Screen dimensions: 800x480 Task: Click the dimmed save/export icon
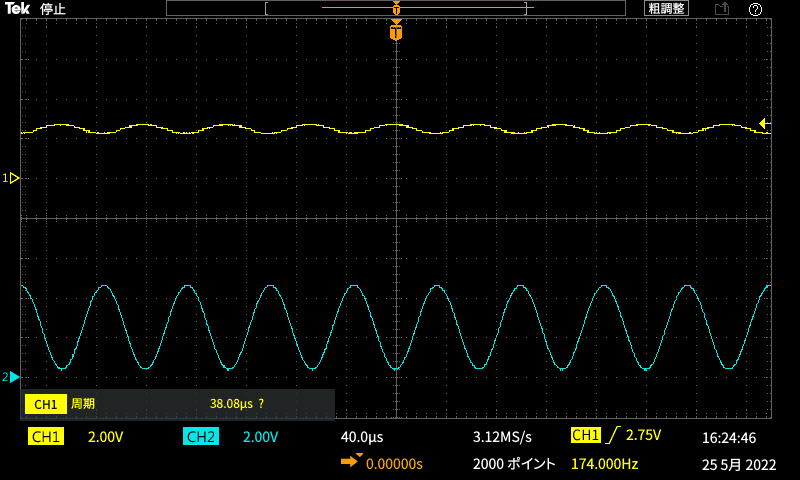[x=721, y=9]
